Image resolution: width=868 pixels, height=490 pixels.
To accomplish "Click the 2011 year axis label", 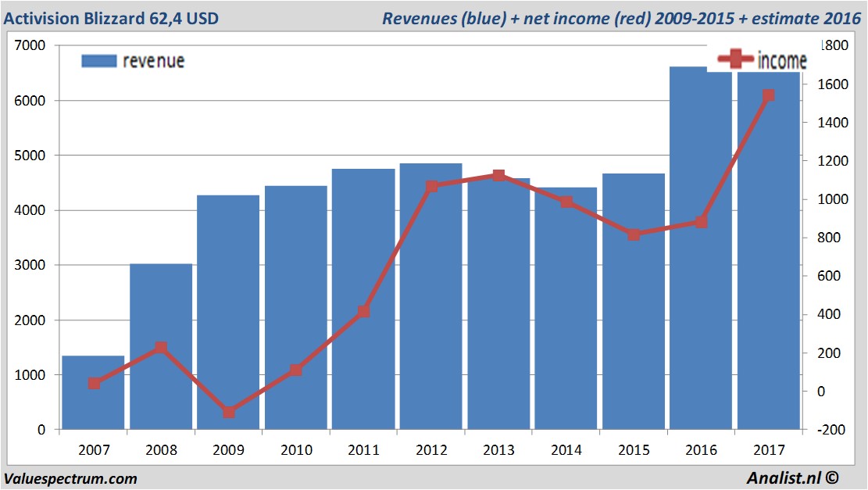I will tap(364, 449).
